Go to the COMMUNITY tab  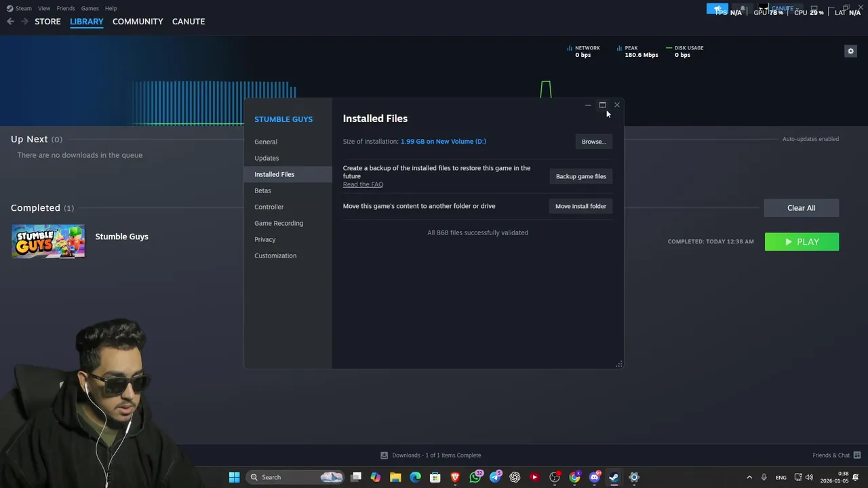pos(138,21)
